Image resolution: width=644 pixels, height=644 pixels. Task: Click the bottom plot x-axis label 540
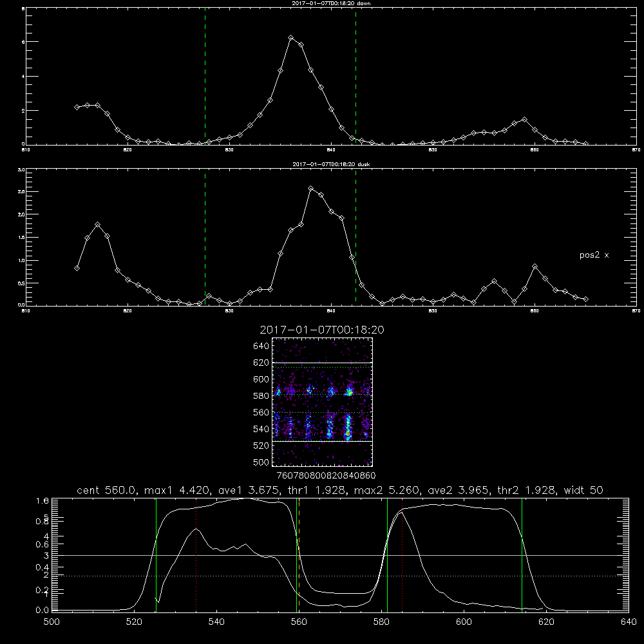tap(216, 622)
